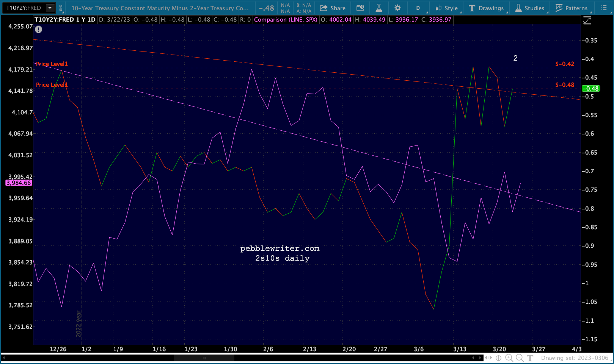Click the 12/26 date on time axis

(x=58, y=349)
